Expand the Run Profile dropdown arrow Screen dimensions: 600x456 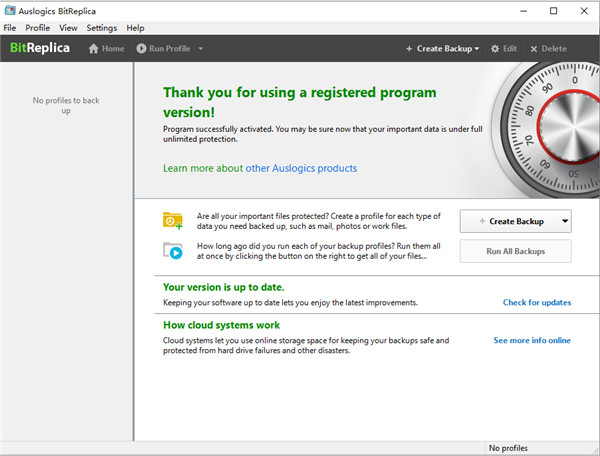pyautogui.click(x=201, y=49)
